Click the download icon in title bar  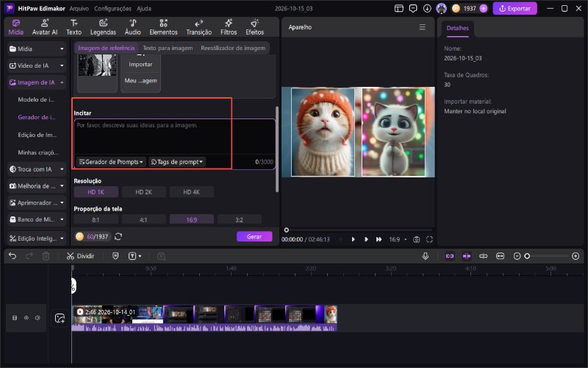427,8
